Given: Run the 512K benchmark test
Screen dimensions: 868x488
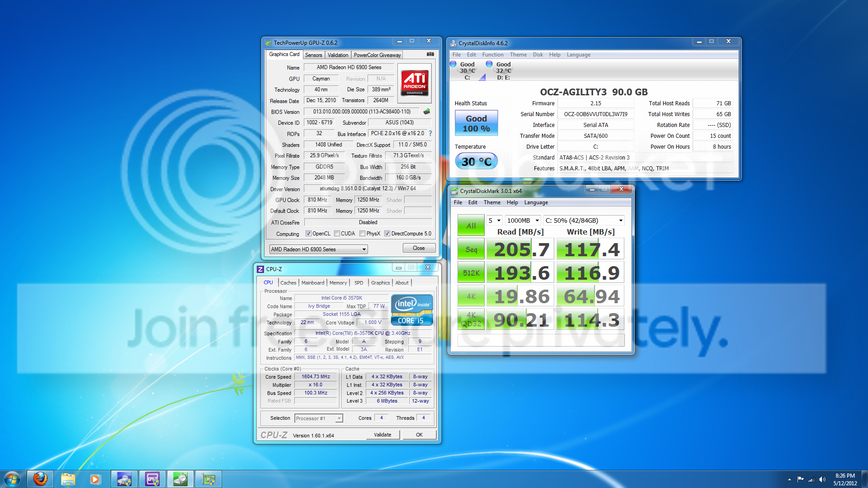Looking at the screenshot, I should (x=471, y=273).
